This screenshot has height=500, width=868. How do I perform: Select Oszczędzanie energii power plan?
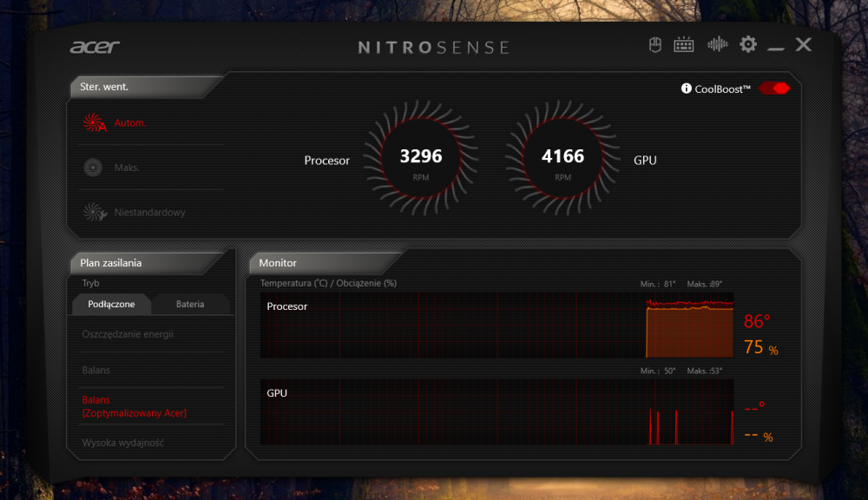tap(128, 334)
